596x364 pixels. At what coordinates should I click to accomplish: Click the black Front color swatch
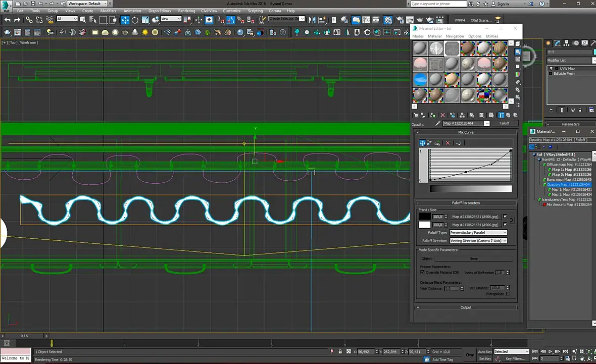(424, 217)
